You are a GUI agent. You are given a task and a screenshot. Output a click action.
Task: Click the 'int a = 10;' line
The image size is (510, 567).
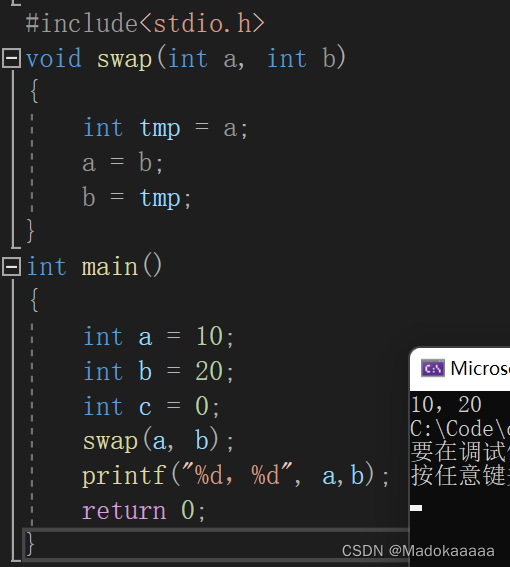tap(158, 337)
